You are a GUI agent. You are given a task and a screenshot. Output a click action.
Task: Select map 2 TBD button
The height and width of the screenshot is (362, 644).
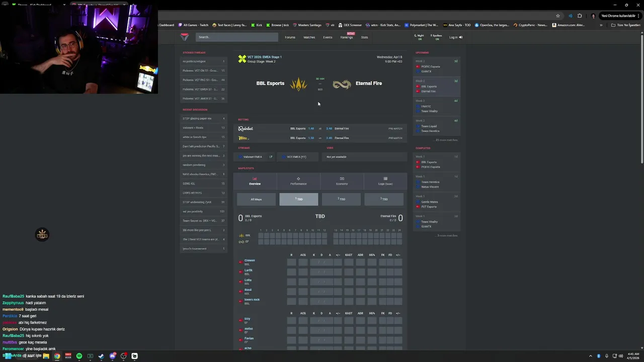coord(342,200)
